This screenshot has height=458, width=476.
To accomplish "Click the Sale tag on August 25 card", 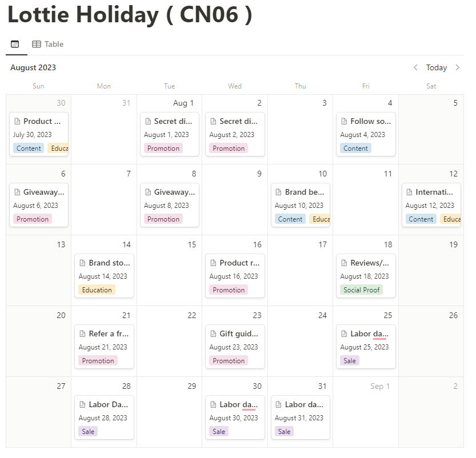I will click(350, 361).
